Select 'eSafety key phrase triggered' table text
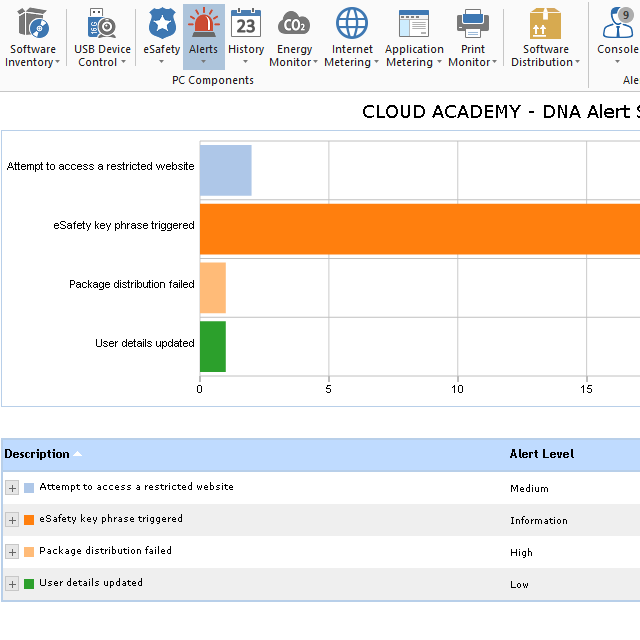 point(111,519)
